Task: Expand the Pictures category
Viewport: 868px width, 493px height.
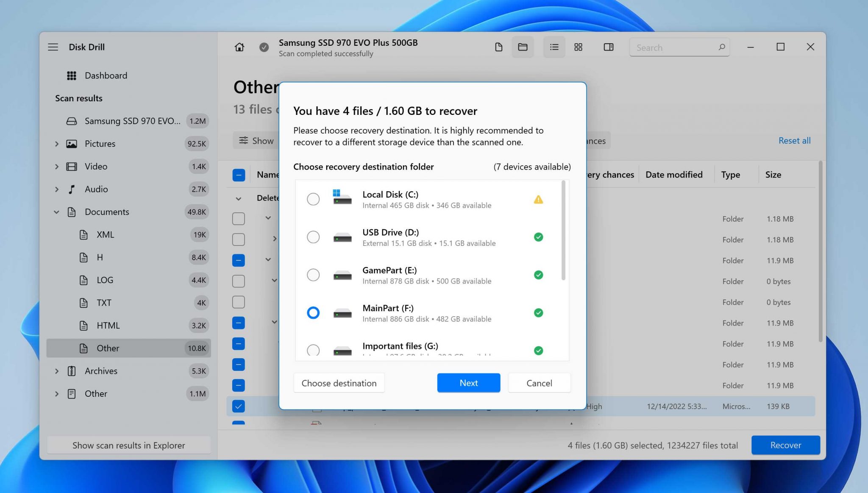Action: 56,144
